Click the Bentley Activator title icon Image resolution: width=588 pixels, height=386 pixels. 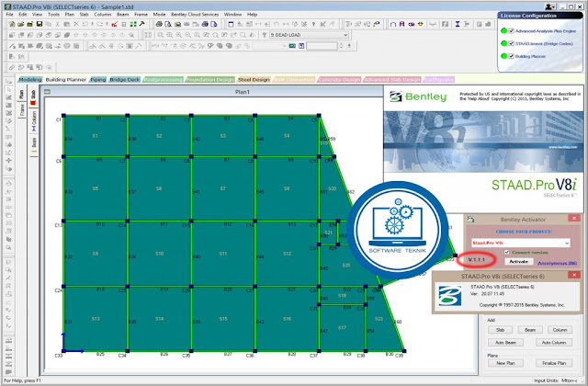click(x=471, y=219)
